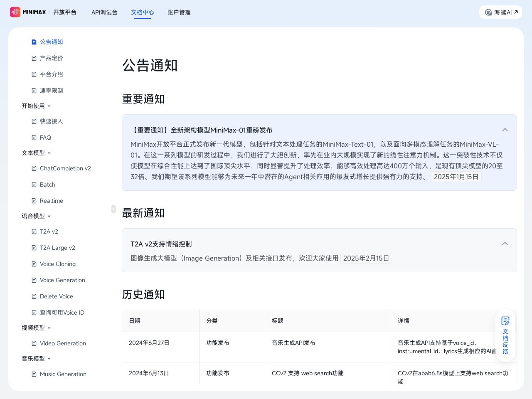Image resolution: width=532 pixels, height=399 pixels.
Task: Switch to the 文档中心 tab
Action: coord(143,12)
